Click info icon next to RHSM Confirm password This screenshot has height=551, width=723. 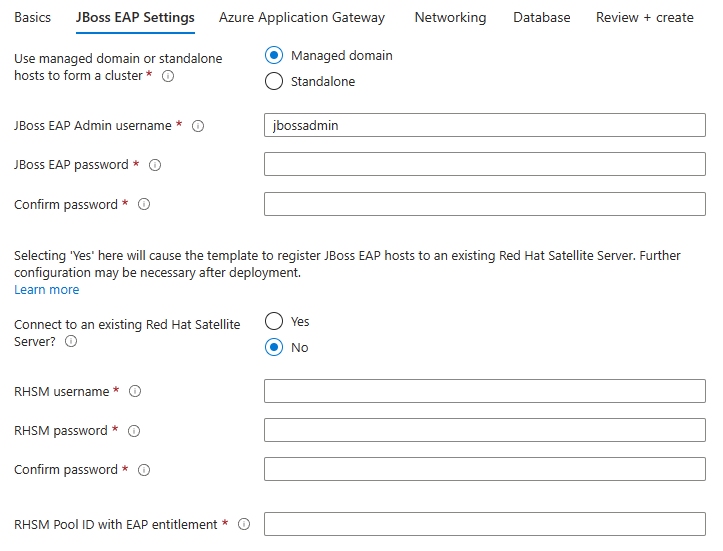(144, 470)
